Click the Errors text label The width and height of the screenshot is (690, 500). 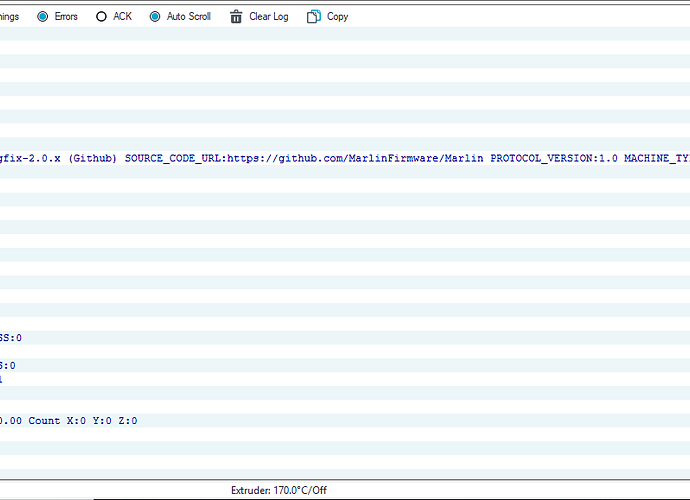pos(66,17)
